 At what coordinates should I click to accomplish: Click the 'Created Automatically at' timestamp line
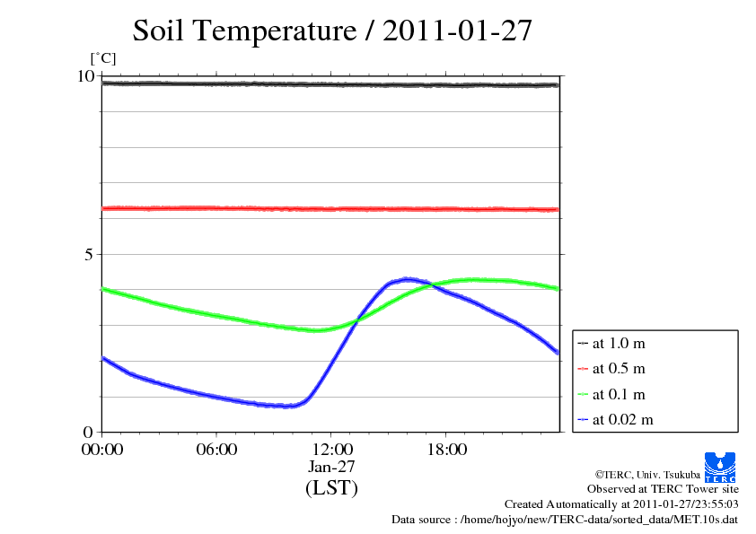[x=621, y=504]
